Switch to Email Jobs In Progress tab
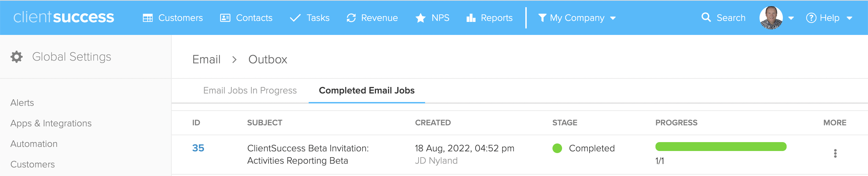This screenshot has height=176, width=868. (x=250, y=90)
